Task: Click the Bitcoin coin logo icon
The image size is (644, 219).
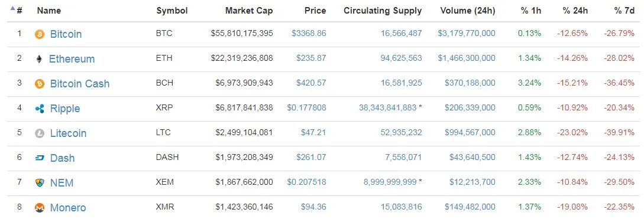Action: pos(40,34)
